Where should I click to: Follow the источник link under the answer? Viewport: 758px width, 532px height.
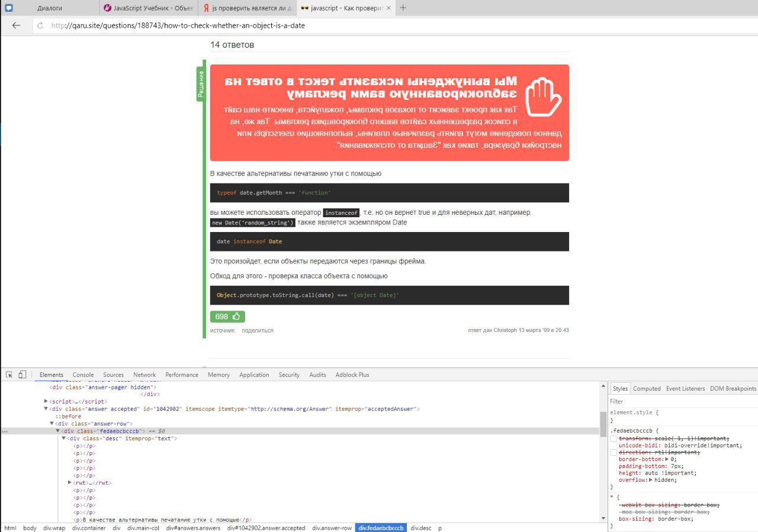coord(222,330)
